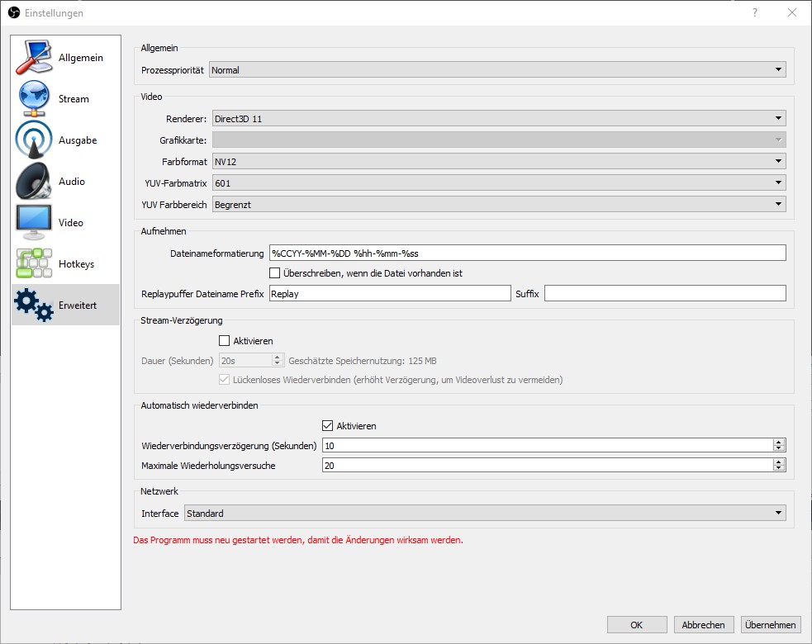Disable automatic reconnect Aktivieren checkbox
The image size is (812, 644).
point(327,426)
